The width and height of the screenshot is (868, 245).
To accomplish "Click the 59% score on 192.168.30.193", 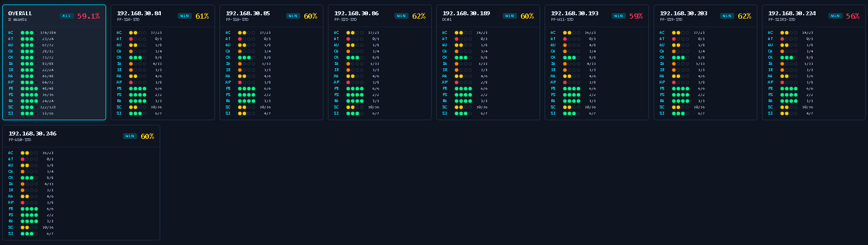I will (x=635, y=16).
